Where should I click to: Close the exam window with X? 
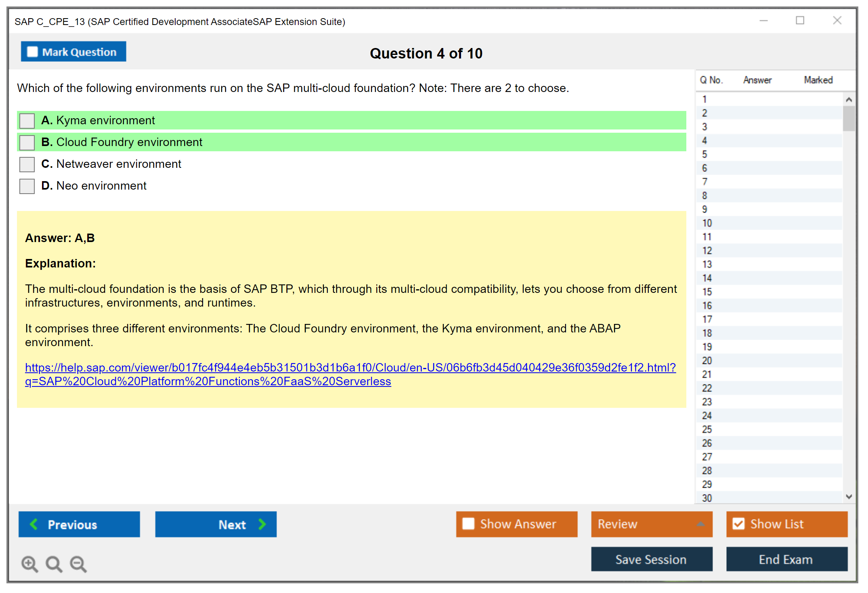point(837,21)
